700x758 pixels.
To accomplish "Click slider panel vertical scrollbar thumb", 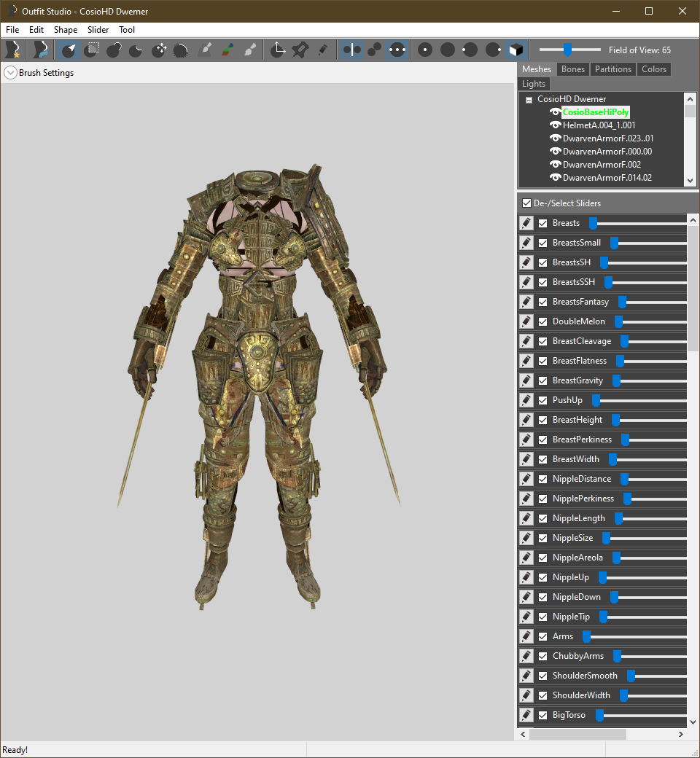I will (693, 288).
